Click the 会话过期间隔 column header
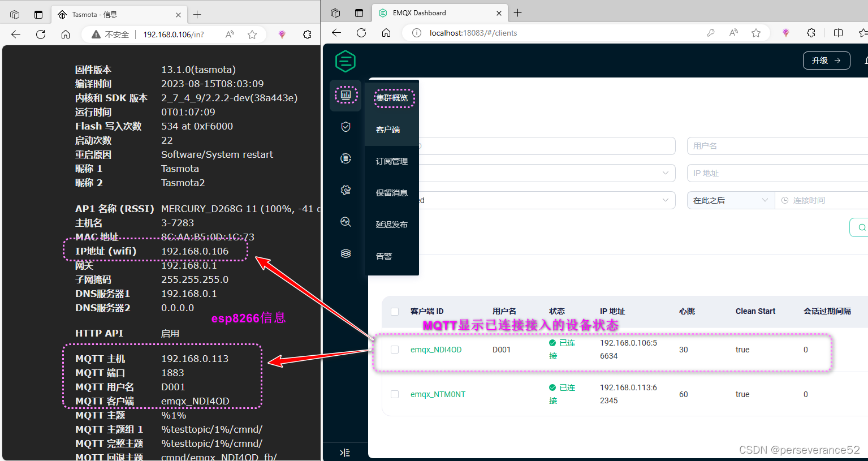The width and height of the screenshot is (868, 461). point(827,311)
